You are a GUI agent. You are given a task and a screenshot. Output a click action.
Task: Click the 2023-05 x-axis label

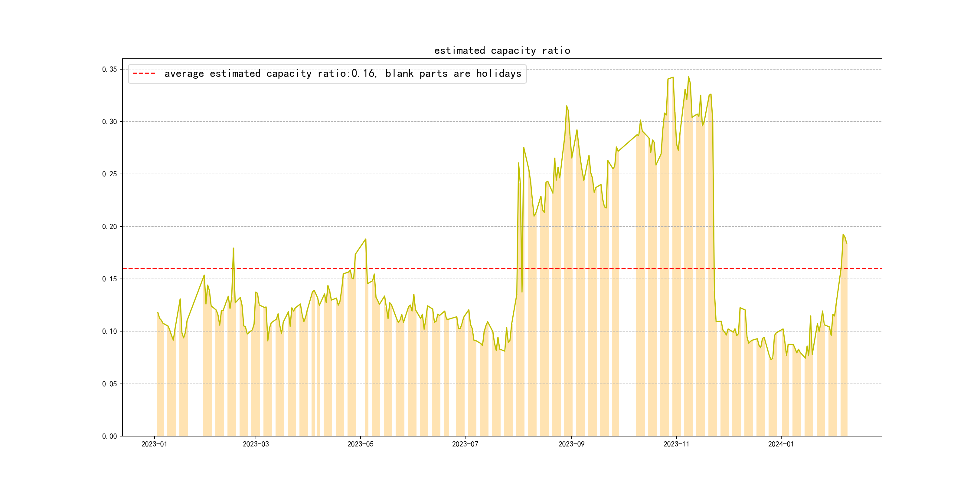tap(360, 444)
